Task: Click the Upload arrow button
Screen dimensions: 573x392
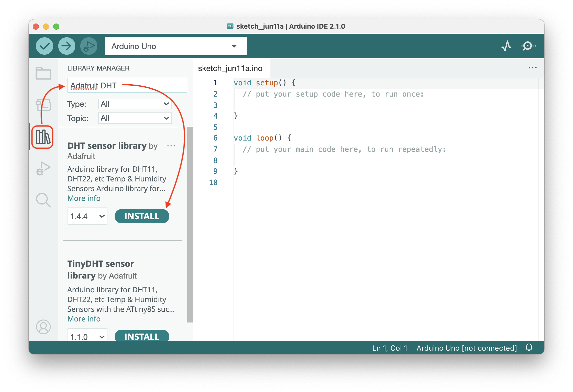Action: 67,46
